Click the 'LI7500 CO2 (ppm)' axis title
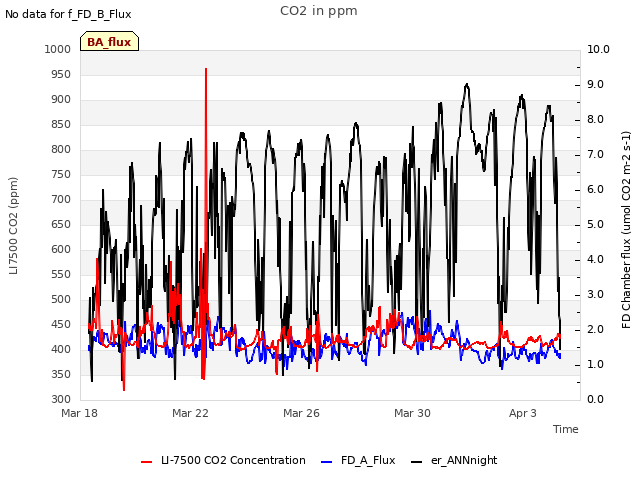The height and width of the screenshot is (480, 640). click(13, 226)
